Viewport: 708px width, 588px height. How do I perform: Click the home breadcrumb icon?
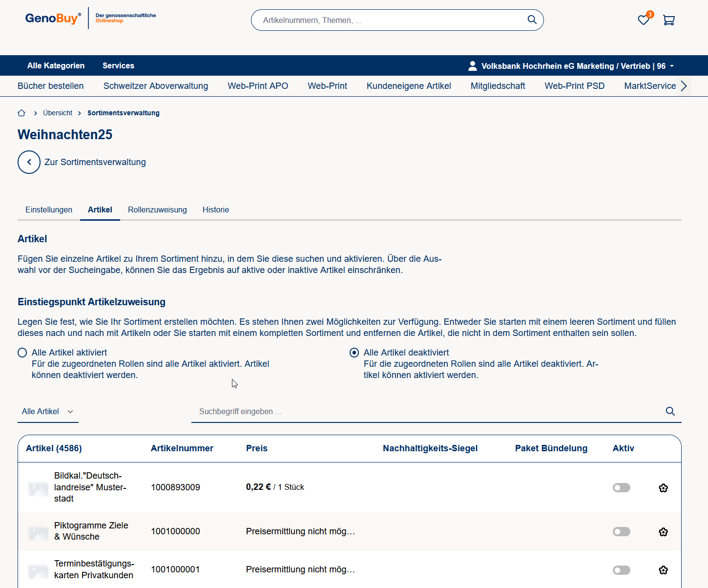pos(21,113)
